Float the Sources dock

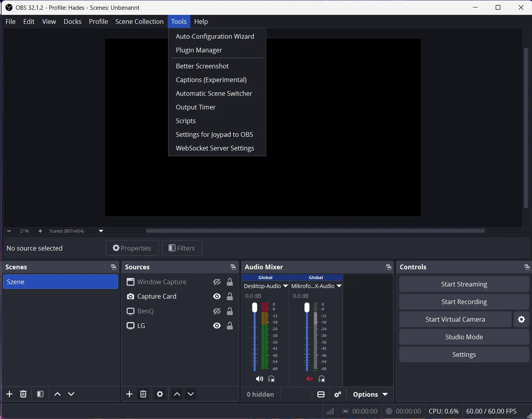click(233, 267)
